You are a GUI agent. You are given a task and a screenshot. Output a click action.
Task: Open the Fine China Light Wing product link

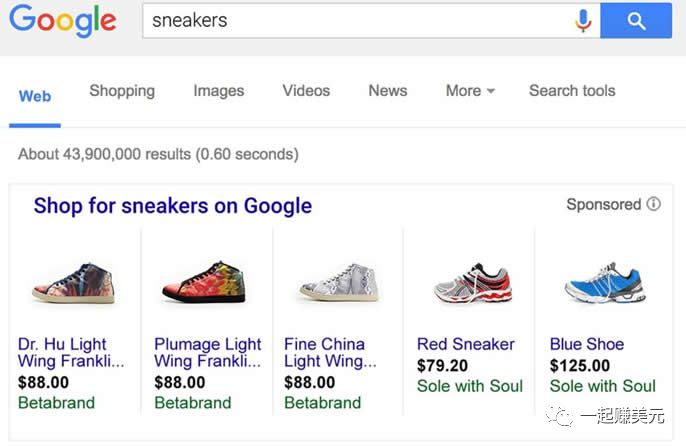point(330,352)
